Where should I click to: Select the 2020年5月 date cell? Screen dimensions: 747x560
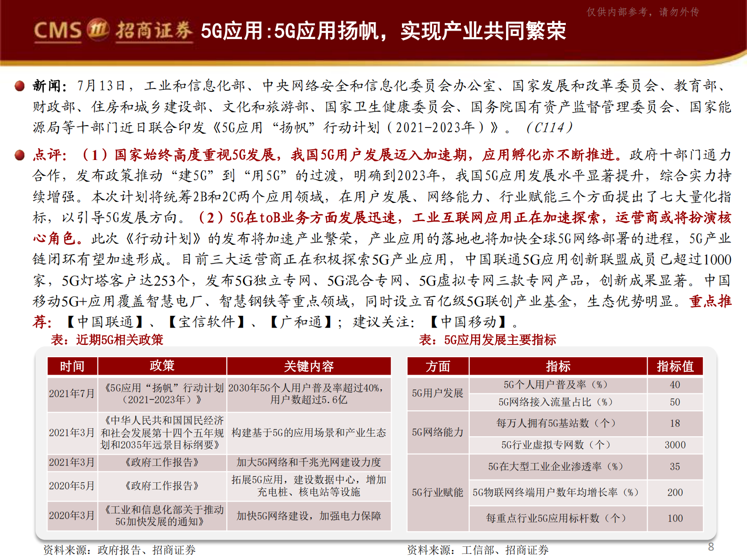point(72,486)
